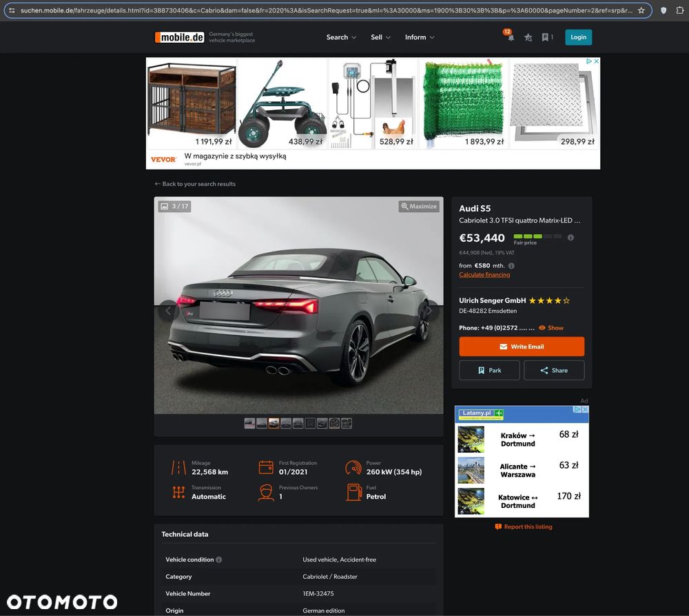The height and width of the screenshot is (616, 689).
Task: Open Calculate financing link
Action: click(x=484, y=275)
